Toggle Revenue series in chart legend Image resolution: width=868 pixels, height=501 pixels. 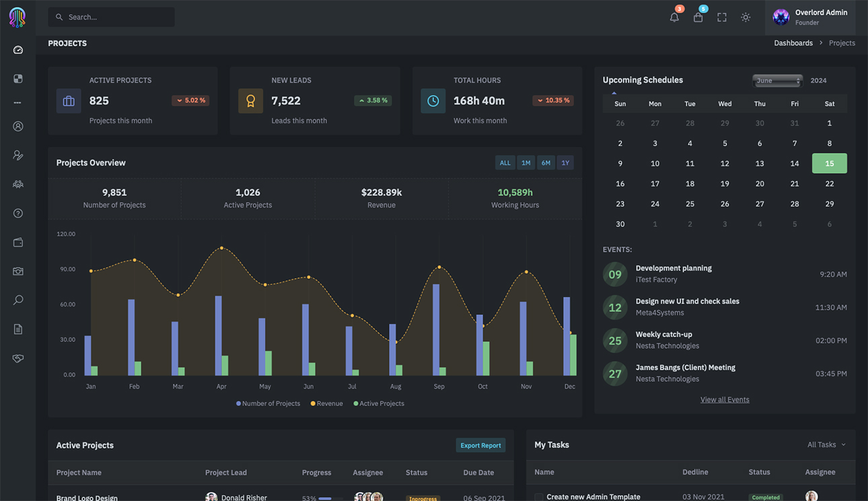(326, 403)
